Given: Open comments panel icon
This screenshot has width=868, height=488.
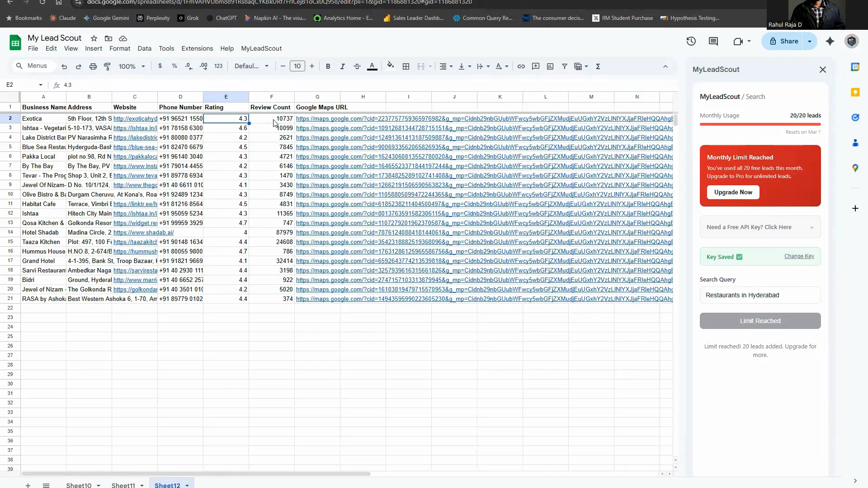Looking at the screenshot, I should (713, 41).
